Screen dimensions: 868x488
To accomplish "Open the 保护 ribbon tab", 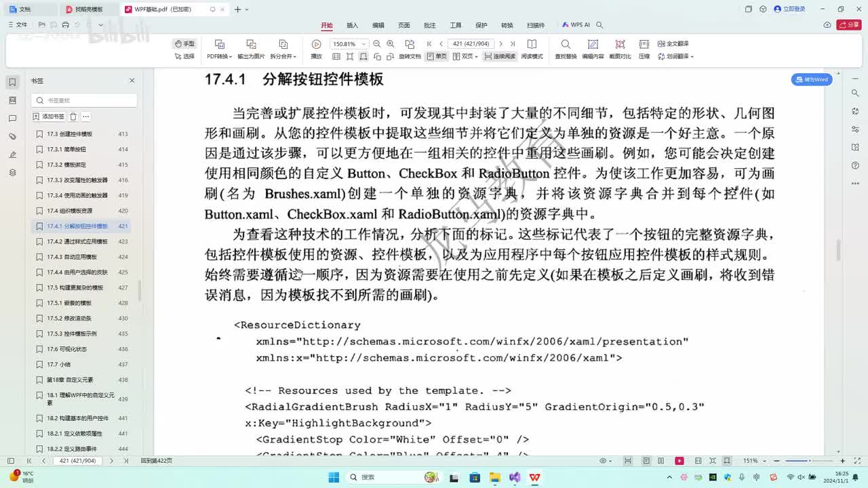I will pyautogui.click(x=481, y=25).
